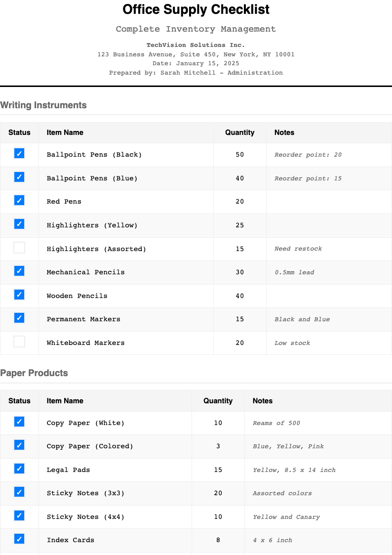Check the Highlighters (Assorted) checkbox

click(x=19, y=248)
